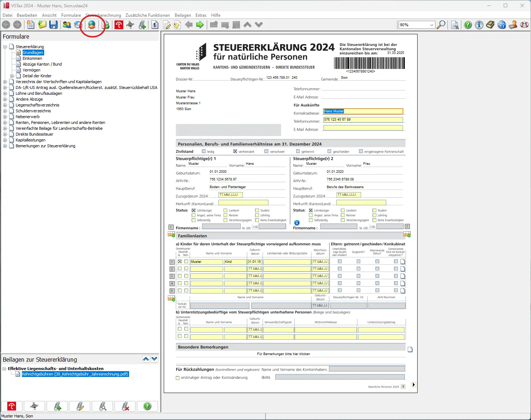Click the circled globe icon in the toolbar
Image resolution: width=531 pixels, height=420 pixels.
click(92, 25)
